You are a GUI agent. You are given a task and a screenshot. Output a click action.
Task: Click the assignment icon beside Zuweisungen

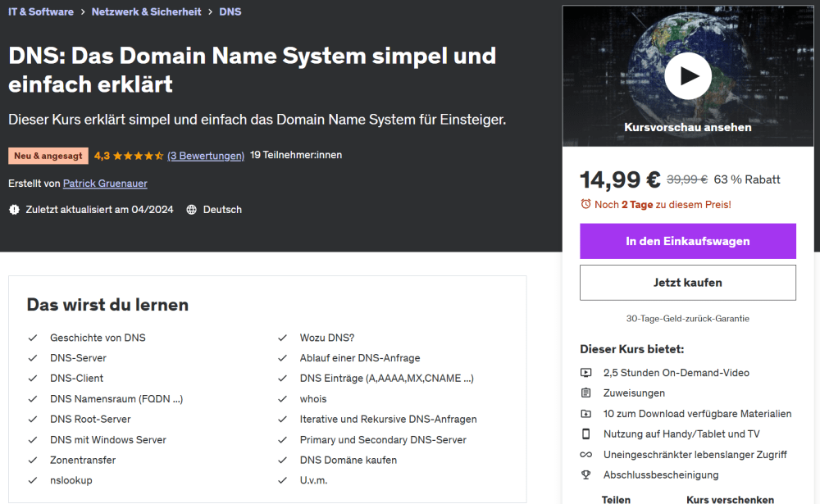(585, 393)
